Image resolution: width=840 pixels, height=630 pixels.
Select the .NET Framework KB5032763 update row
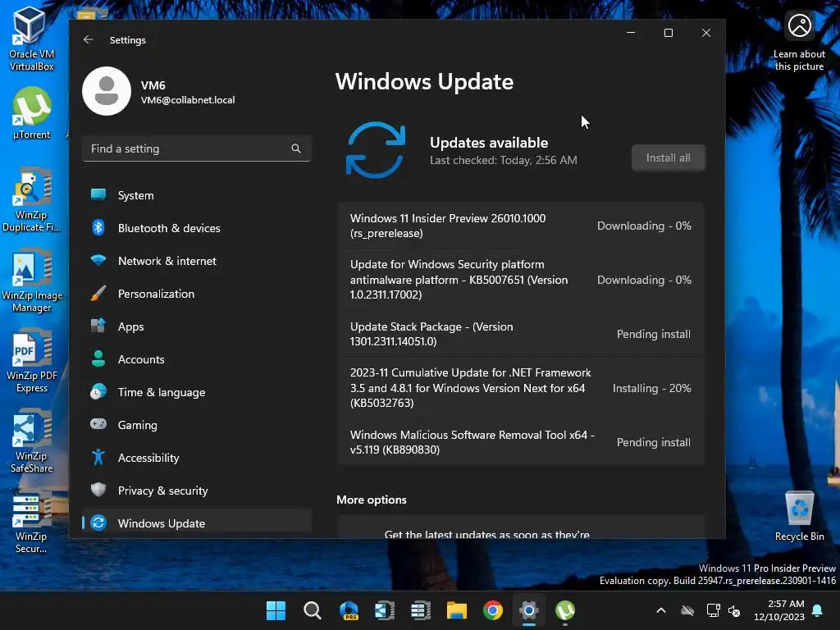(x=521, y=388)
